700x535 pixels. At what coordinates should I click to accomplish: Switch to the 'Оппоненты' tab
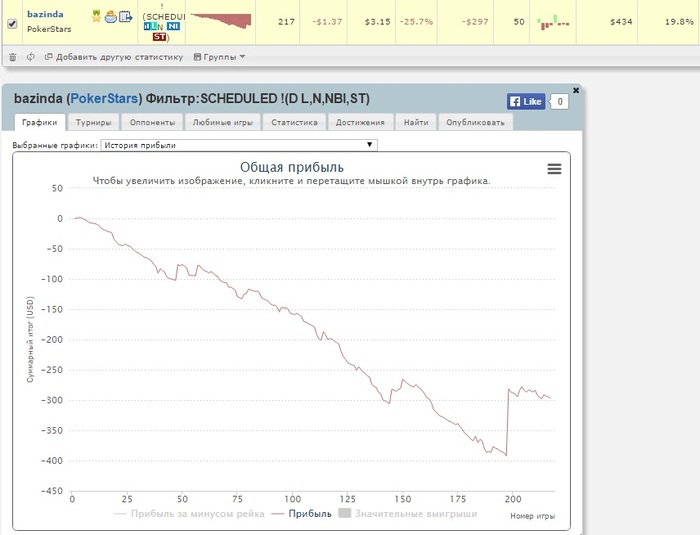point(152,122)
